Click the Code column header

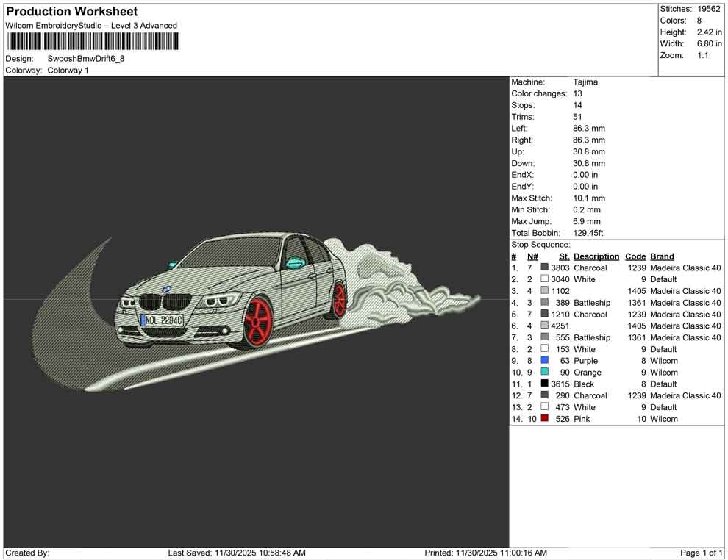[635, 256]
